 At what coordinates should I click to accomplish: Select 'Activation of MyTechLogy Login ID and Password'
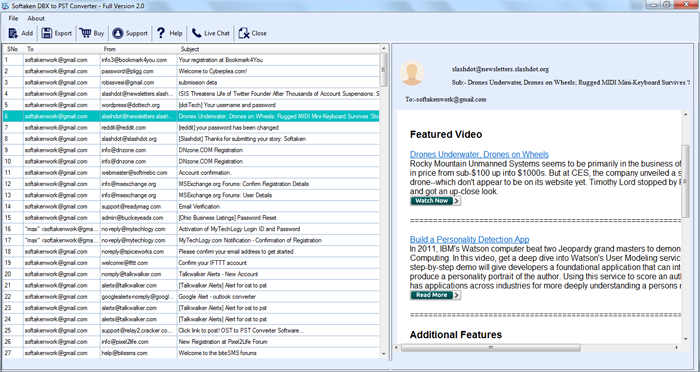coord(191,229)
